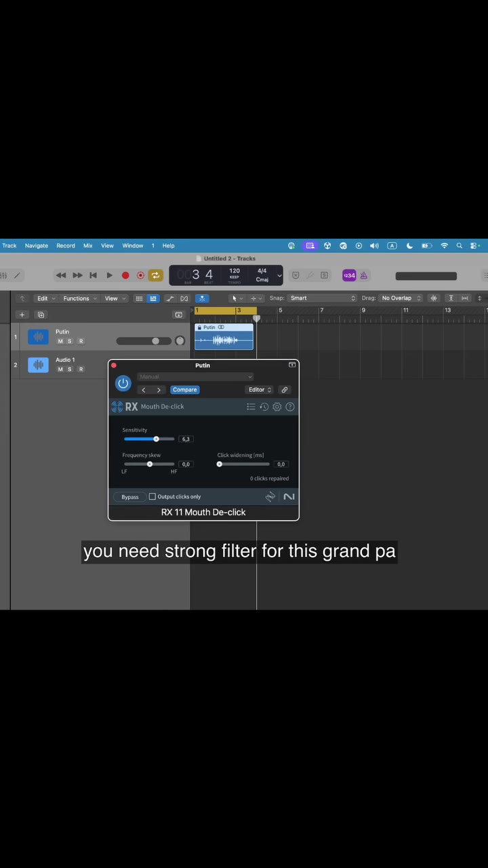The image size is (488, 868).
Task: Open the Snap Smart dropdown
Action: [322, 298]
